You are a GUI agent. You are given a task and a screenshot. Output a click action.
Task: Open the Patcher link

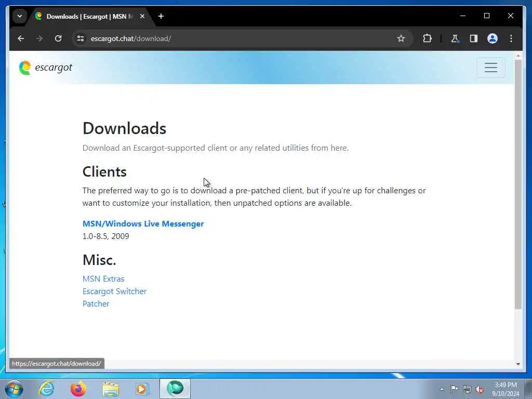point(96,303)
